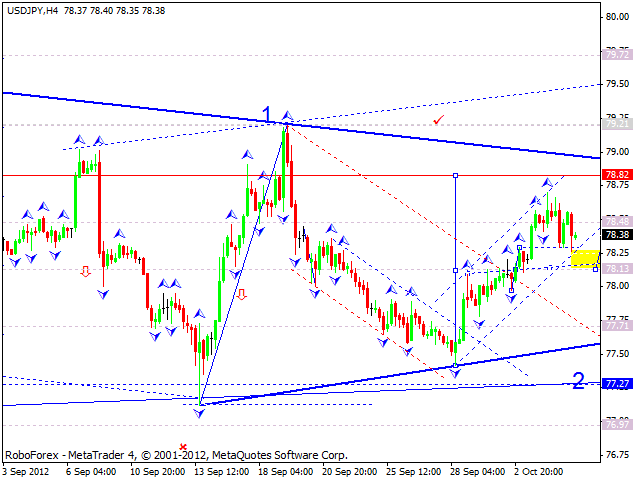The width and height of the screenshot is (640, 480).
Task: Click the blue wave label 2
Action: [578, 380]
